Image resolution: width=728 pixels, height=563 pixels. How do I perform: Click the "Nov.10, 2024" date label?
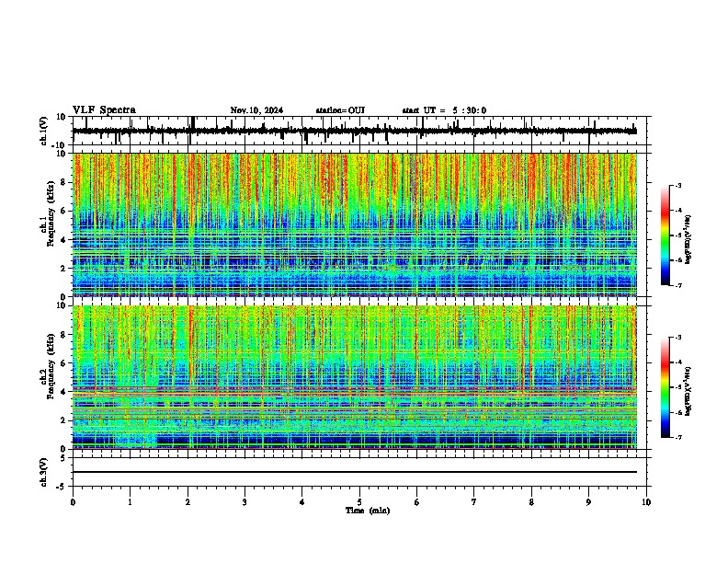coord(256,110)
